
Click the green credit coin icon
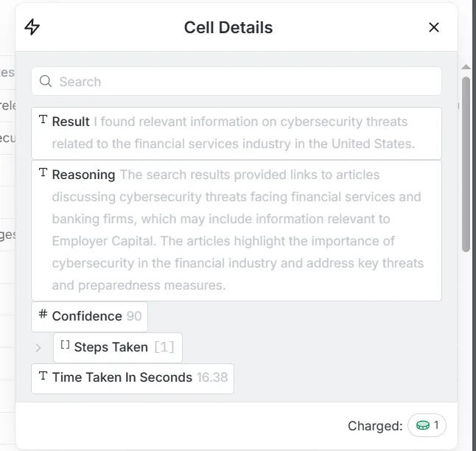coord(423,425)
